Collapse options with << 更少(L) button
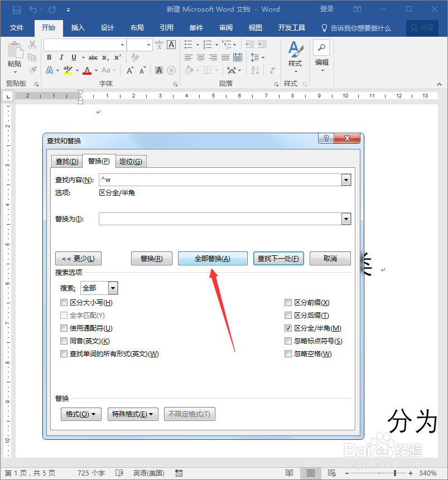Viewport: 448px width, 480px height. (79, 259)
